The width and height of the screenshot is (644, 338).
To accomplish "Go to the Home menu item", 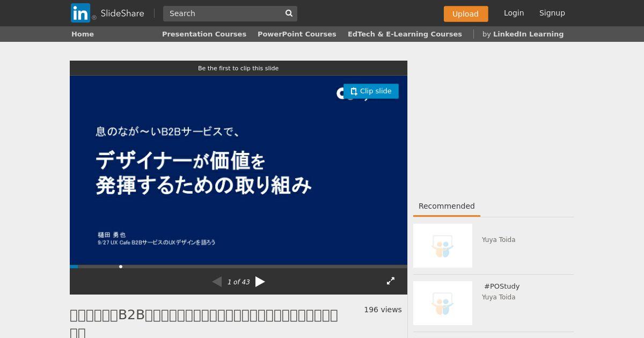I will tap(83, 34).
